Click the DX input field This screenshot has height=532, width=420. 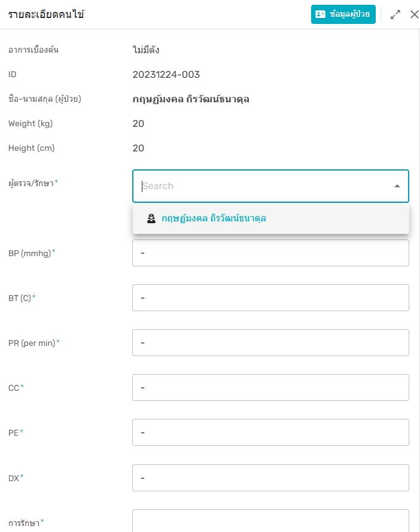(x=270, y=478)
